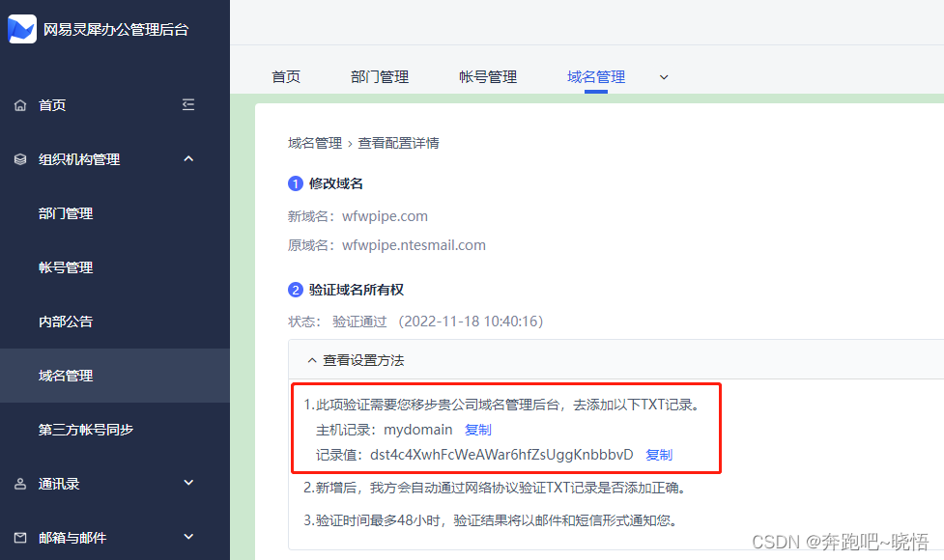
Task: Click the person icon beside 通讯录
Action: tap(20, 484)
